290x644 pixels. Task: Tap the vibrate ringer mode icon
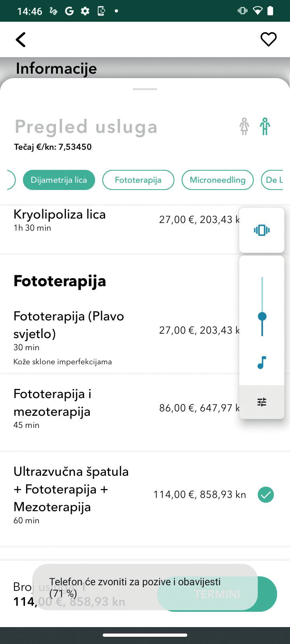[x=262, y=230]
